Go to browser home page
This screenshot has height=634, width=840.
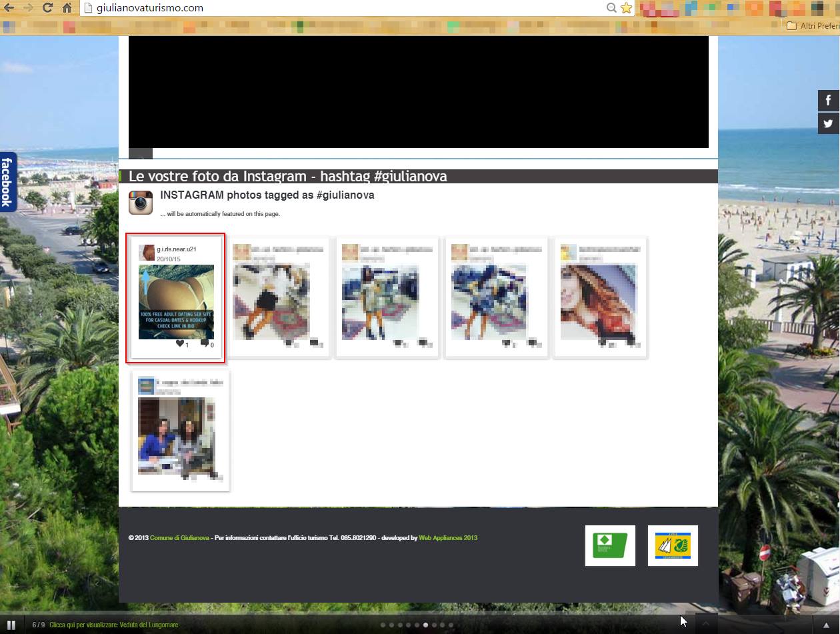click(x=67, y=8)
